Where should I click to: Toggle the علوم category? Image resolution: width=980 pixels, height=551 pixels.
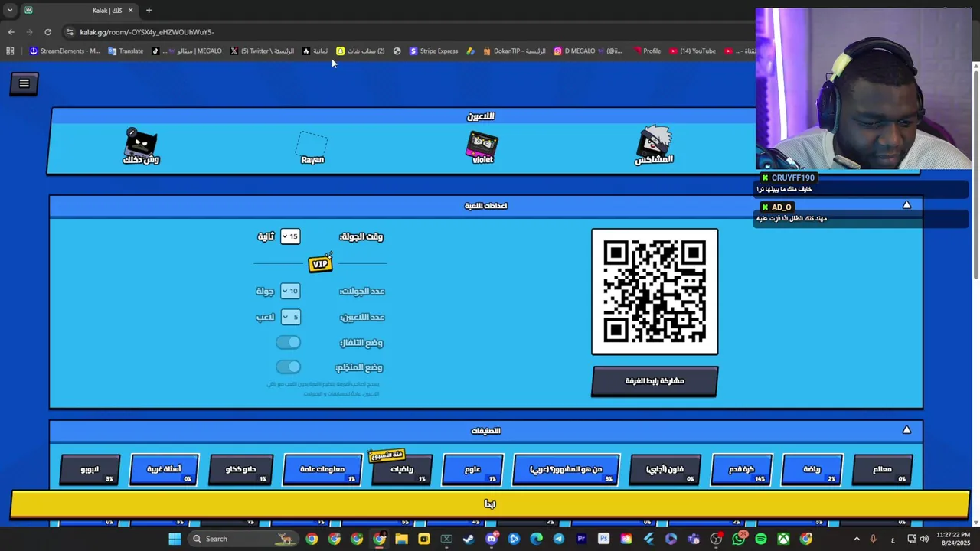click(472, 469)
